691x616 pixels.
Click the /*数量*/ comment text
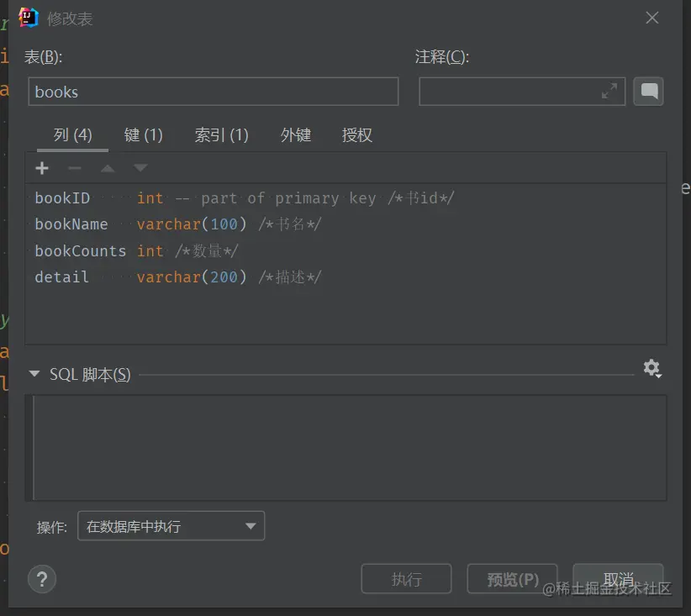207,250
